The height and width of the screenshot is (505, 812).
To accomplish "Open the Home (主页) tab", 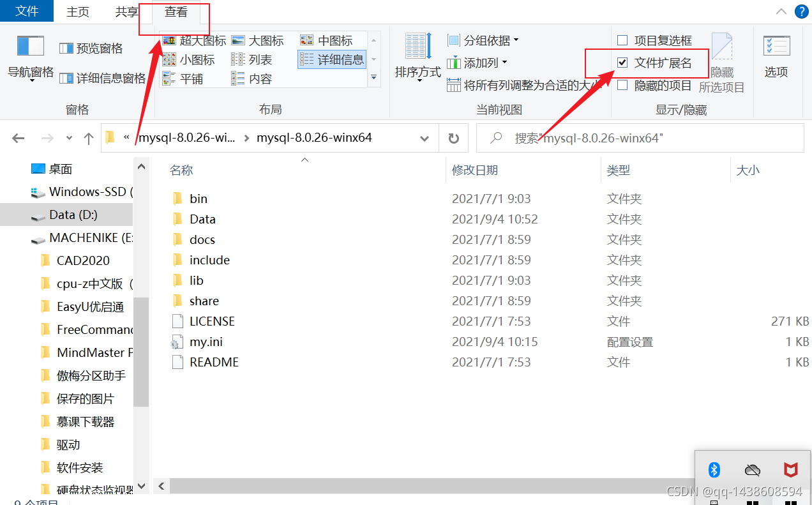I will [78, 11].
